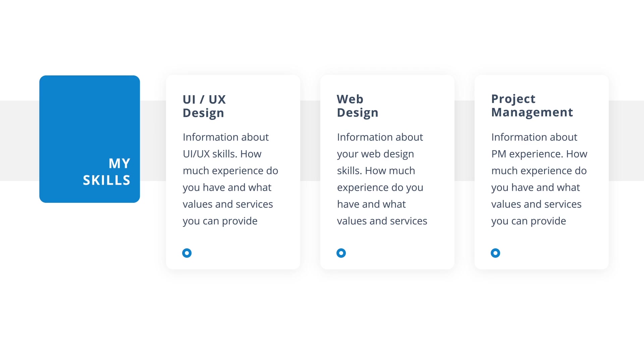This screenshot has width=644, height=362.
Task: Click 'you can provide' text in UI / UX card
Action: 220,221
